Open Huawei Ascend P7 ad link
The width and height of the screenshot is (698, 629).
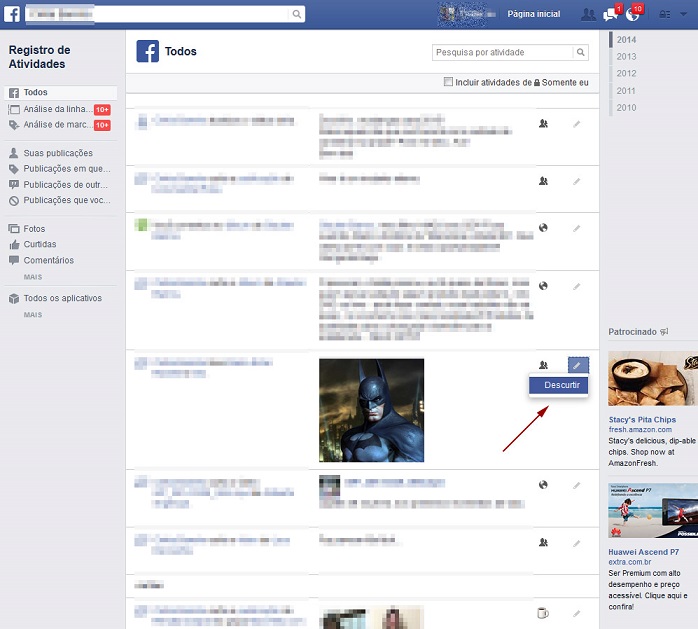[x=644, y=552]
